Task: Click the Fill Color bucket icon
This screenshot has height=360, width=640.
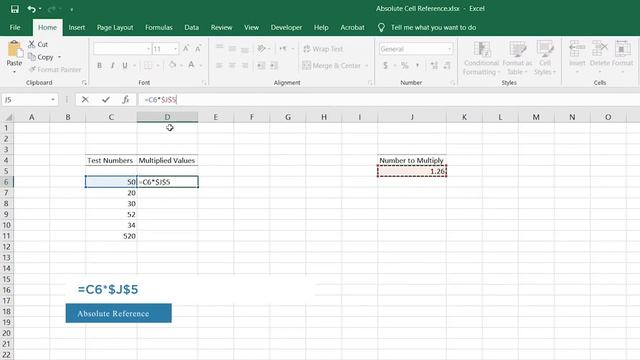Action: (172, 65)
